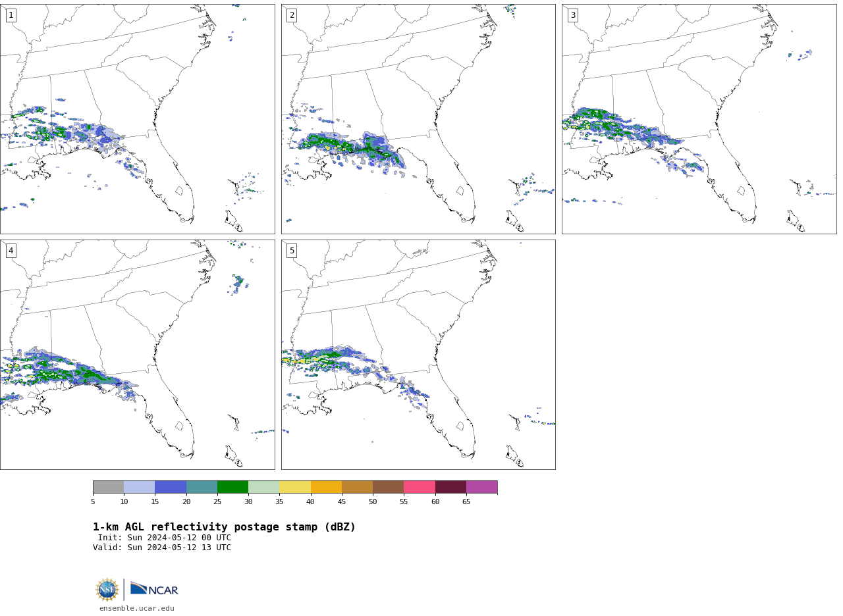The image size is (843, 616).
Task: Select the yellow 35-40 dBZ swatch
Action: (x=295, y=487)
